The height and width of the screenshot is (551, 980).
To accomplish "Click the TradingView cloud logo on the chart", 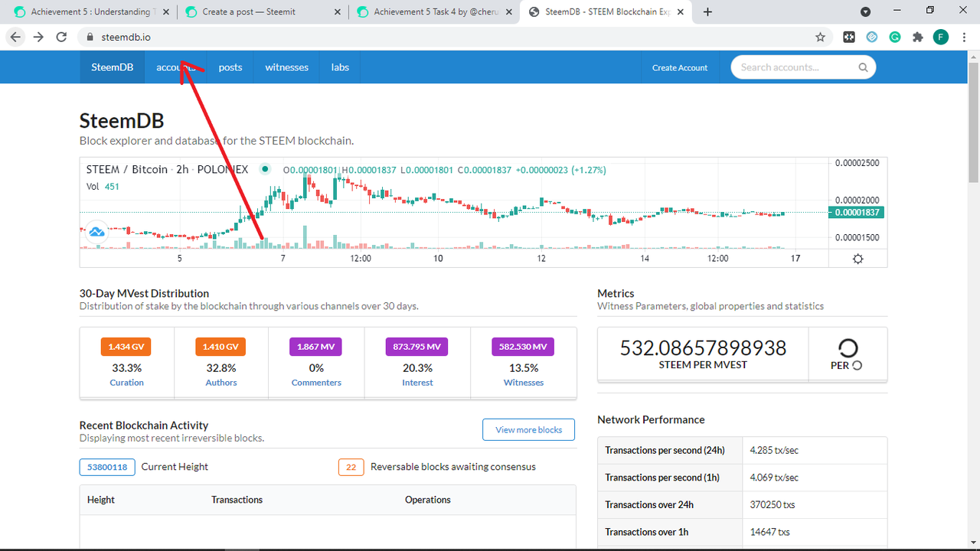I will pyautogui.click(x=96, y=232).
